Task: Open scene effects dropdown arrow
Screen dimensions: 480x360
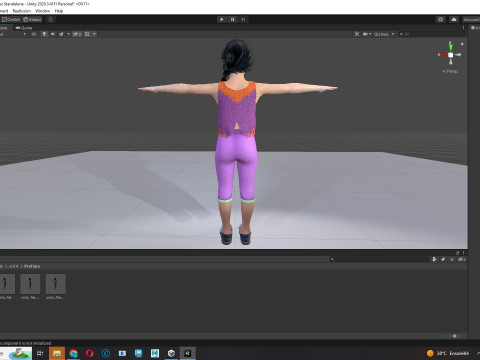Action: pyautogui.click(x=68, y=34)
